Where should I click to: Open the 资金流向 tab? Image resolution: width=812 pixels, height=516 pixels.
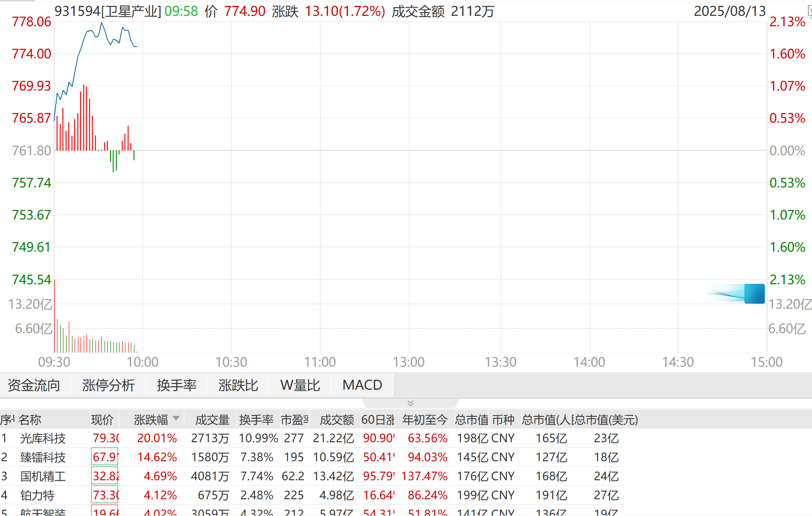(x=34, y=385)
